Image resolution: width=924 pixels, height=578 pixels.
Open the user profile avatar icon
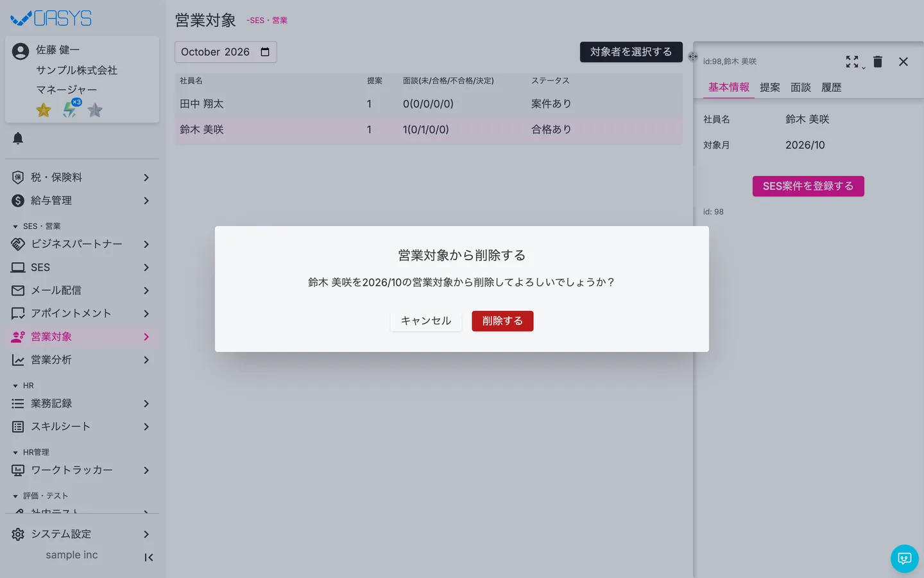21,51
